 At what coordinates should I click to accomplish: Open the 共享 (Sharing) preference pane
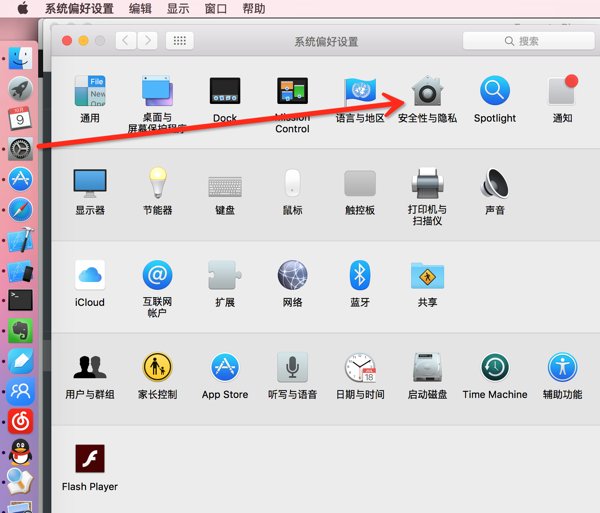(x=427, y=275)
